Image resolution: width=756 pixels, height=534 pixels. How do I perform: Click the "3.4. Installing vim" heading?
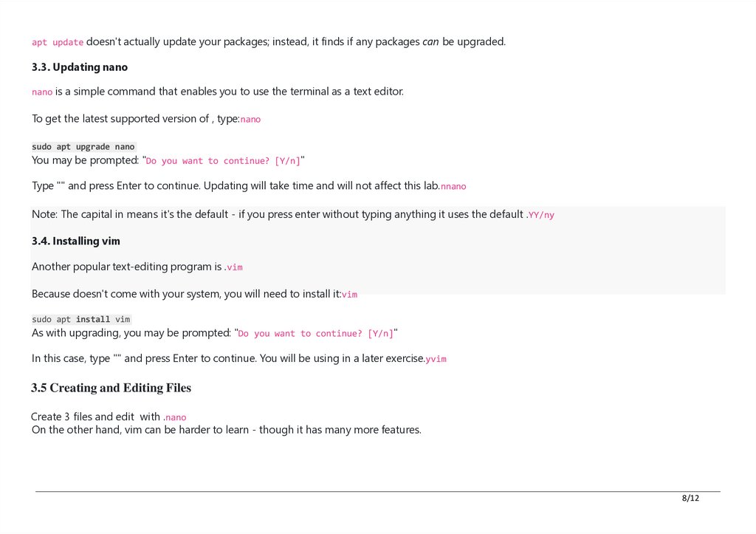[76, 242]
